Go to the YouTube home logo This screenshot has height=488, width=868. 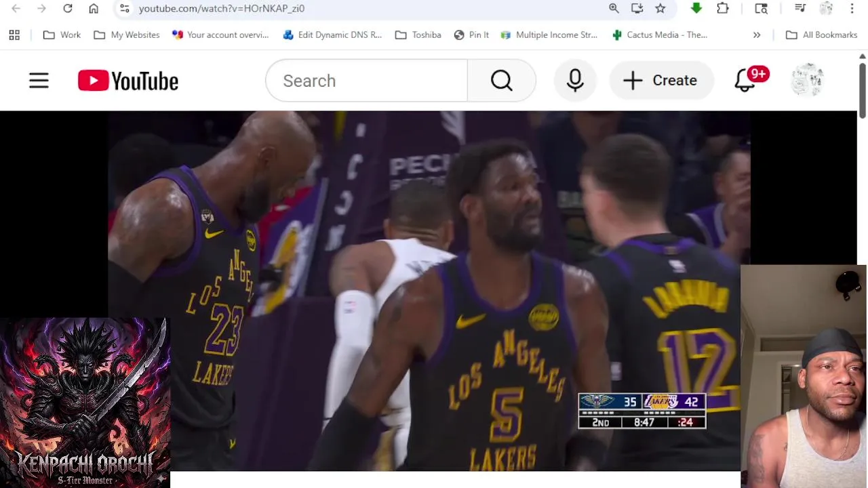click(128, 81)
